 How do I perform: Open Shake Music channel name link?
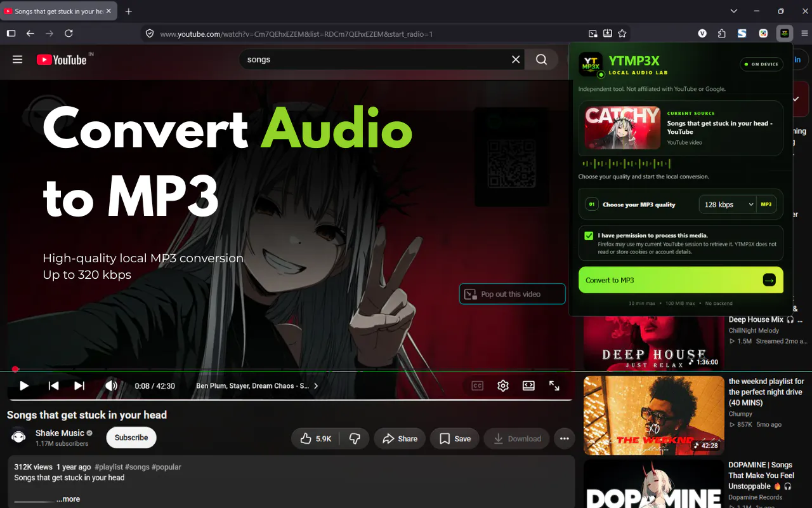tap(60, 433)
